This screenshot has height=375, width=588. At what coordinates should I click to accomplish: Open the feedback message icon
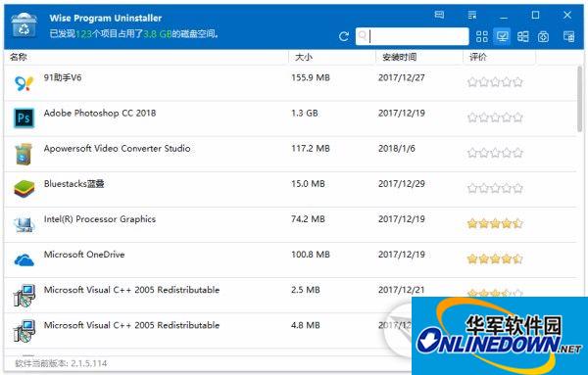439,15
